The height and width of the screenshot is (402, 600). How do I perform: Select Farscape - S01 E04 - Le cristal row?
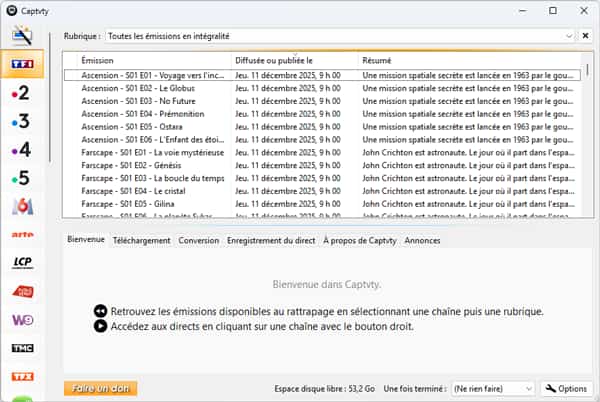[322, 191]
